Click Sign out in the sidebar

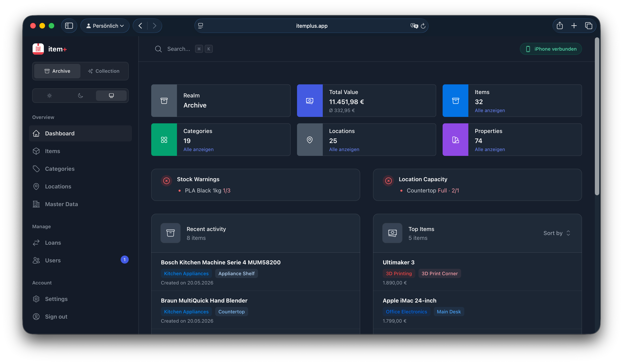tap(80, 317)
